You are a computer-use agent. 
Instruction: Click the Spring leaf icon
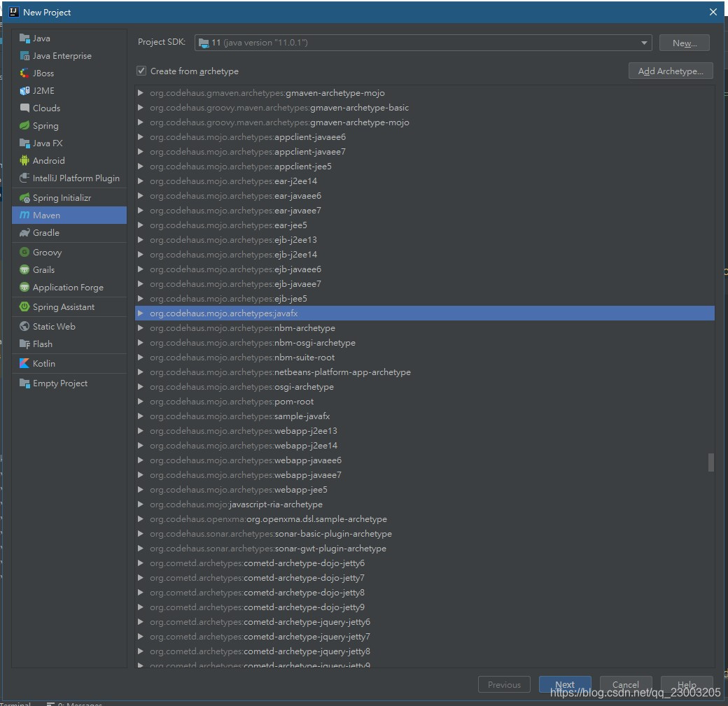click(x=24, y=126)
